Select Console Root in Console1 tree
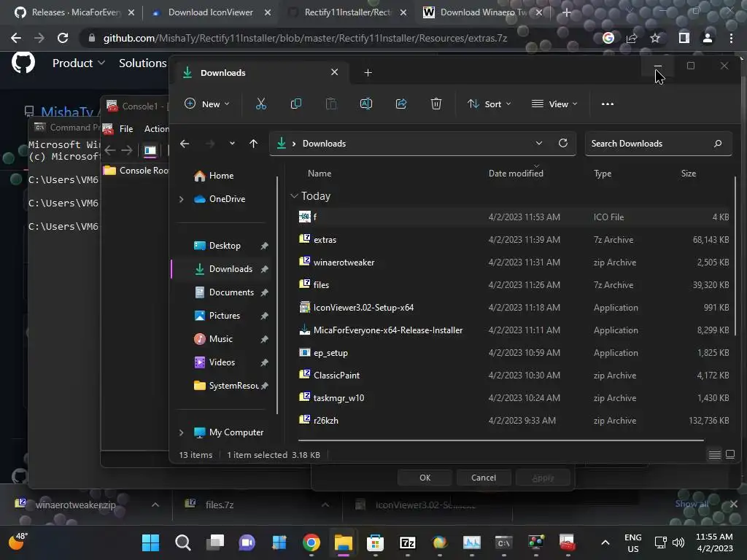The width and height of the screenshot is (747, 560). point(144,171)
